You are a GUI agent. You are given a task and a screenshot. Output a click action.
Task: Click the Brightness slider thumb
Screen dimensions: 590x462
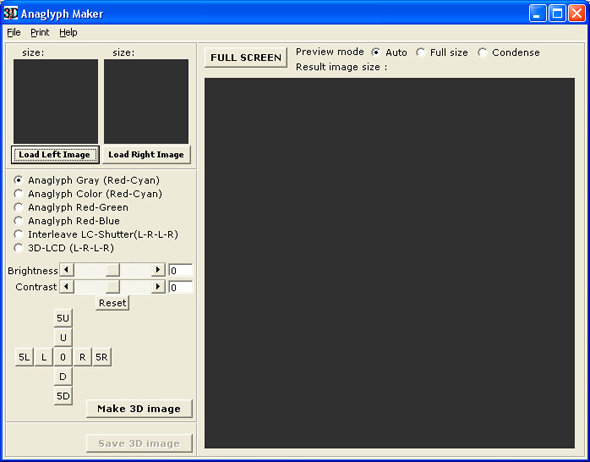pos(113,270)
